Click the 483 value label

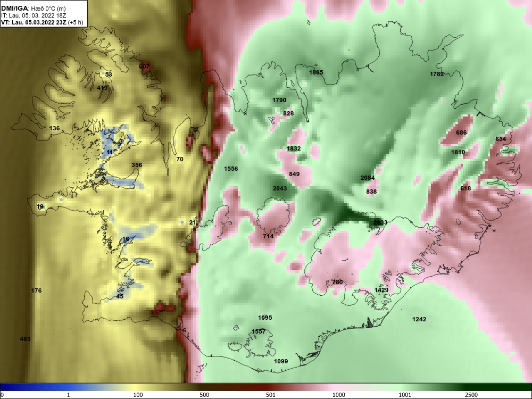tap(25, 339)
